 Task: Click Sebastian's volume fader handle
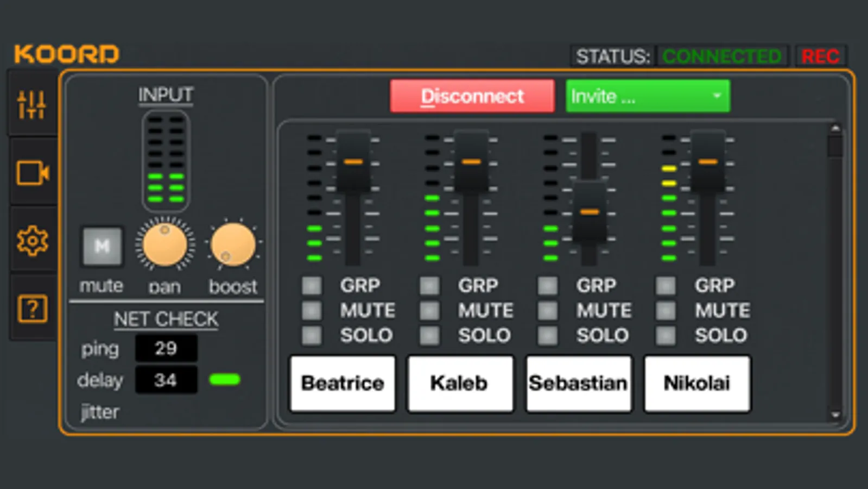[x=590, y=212]
